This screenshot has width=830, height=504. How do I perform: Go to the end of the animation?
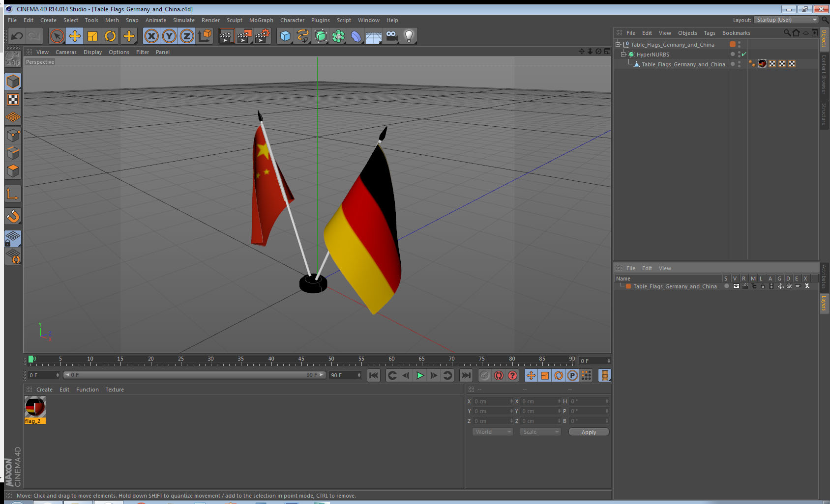pos(466,375)
